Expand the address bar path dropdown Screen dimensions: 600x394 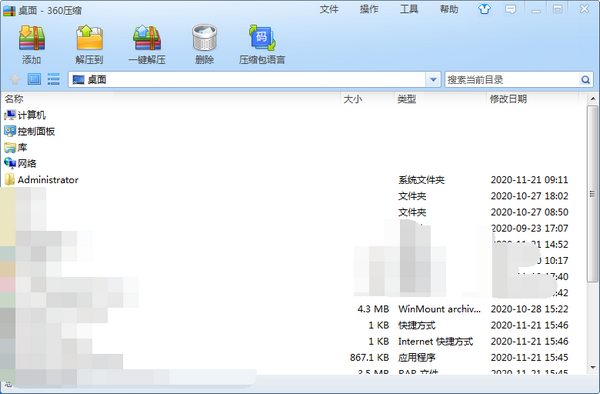point(433,80)
